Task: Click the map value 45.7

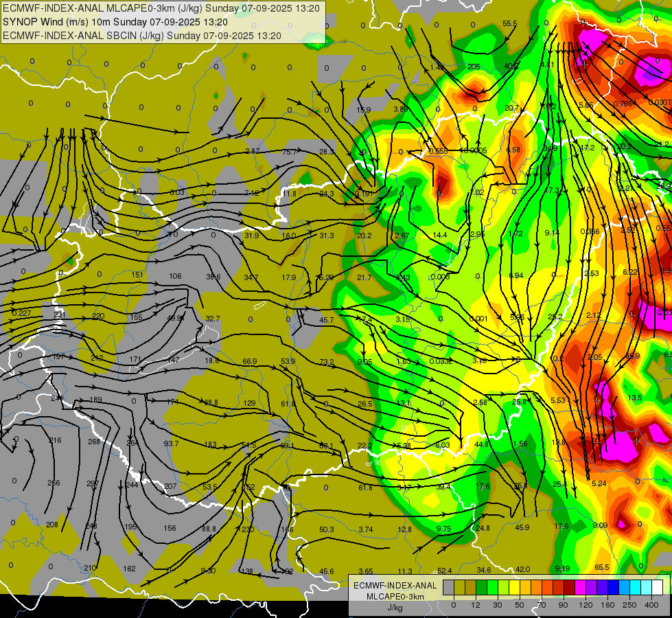Action: pyautogui.click(x=327, y=320)
